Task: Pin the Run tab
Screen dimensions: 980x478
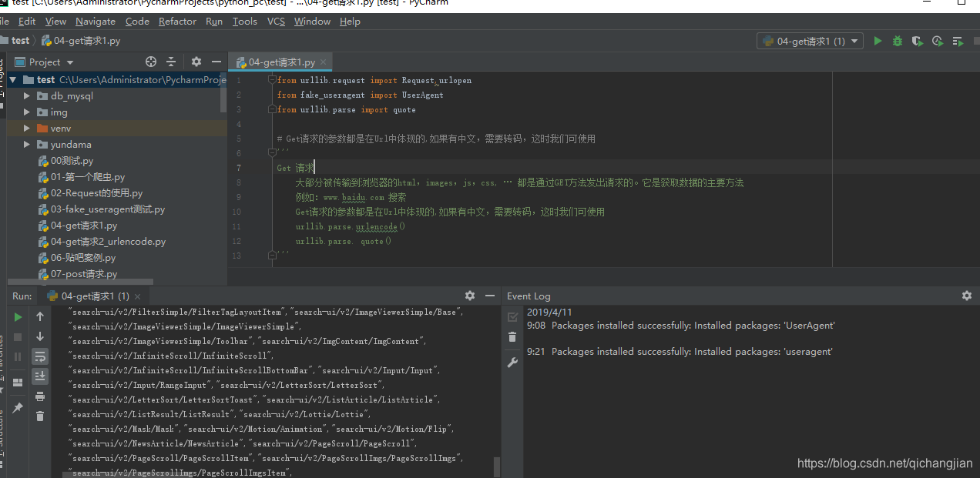Action: (18, 407)
